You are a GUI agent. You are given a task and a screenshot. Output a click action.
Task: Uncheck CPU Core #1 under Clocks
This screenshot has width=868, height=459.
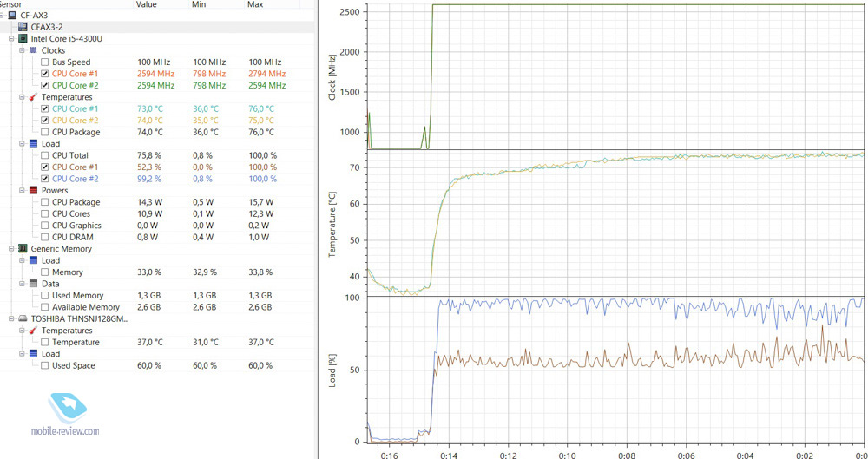(x=45, y=74)
